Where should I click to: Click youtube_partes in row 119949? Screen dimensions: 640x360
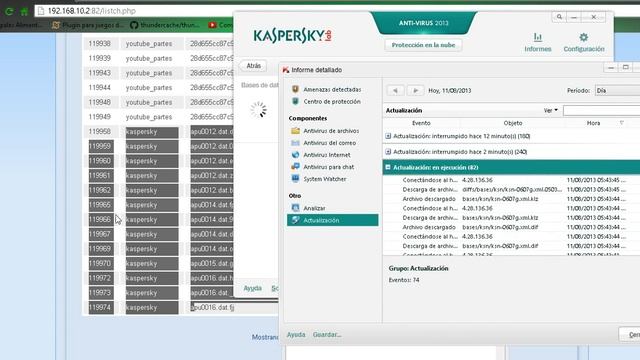[149, 117]
